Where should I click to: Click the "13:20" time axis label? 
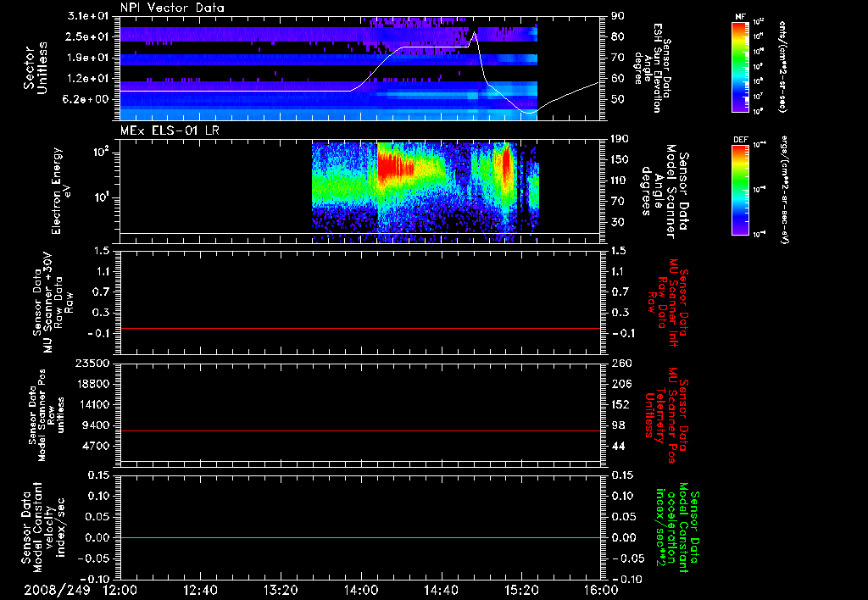click(281, 590)
